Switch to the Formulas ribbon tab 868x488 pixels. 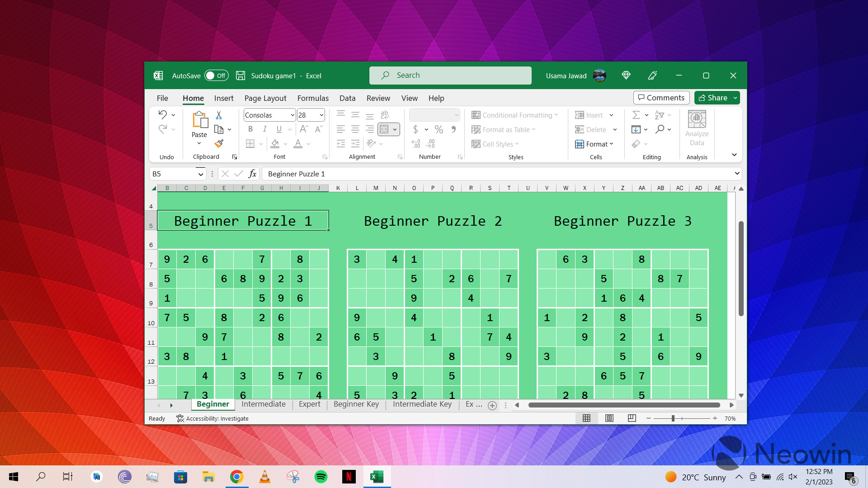(x=312, y=98)
